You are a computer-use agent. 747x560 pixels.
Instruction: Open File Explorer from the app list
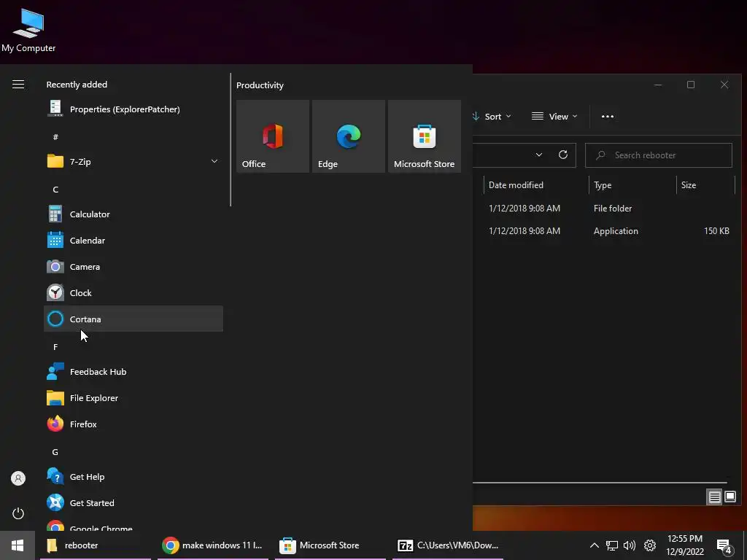coord(133,398)
